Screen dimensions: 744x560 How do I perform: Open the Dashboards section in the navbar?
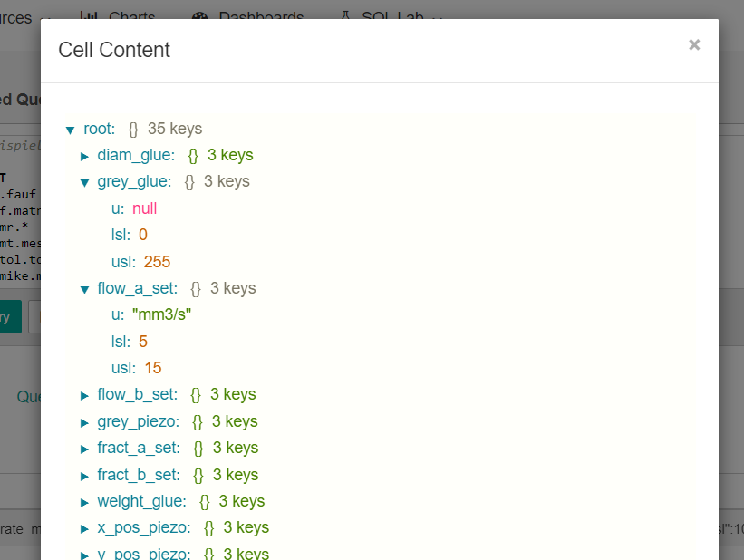click(x=262, y=16)
